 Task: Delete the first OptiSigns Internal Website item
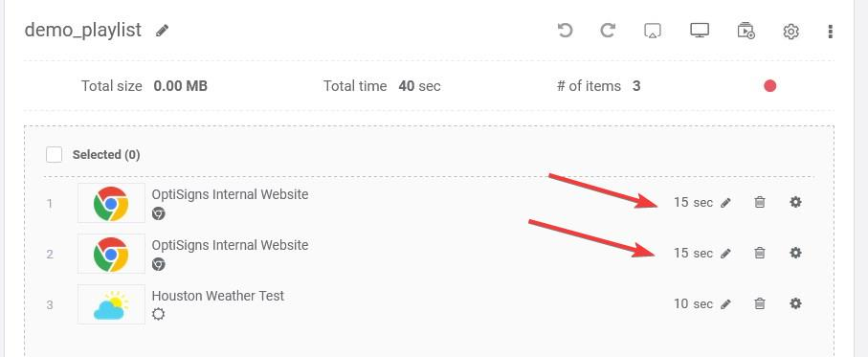click(760, 203)
